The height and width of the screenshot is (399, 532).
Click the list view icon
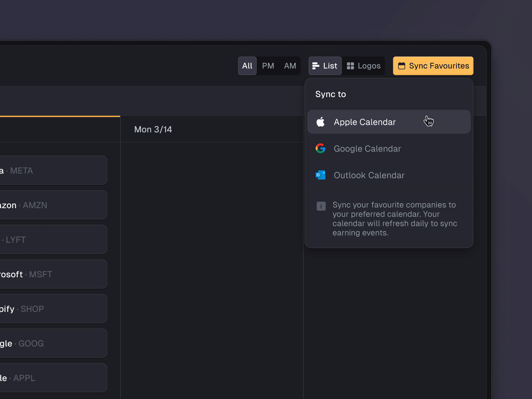[316, 66]
